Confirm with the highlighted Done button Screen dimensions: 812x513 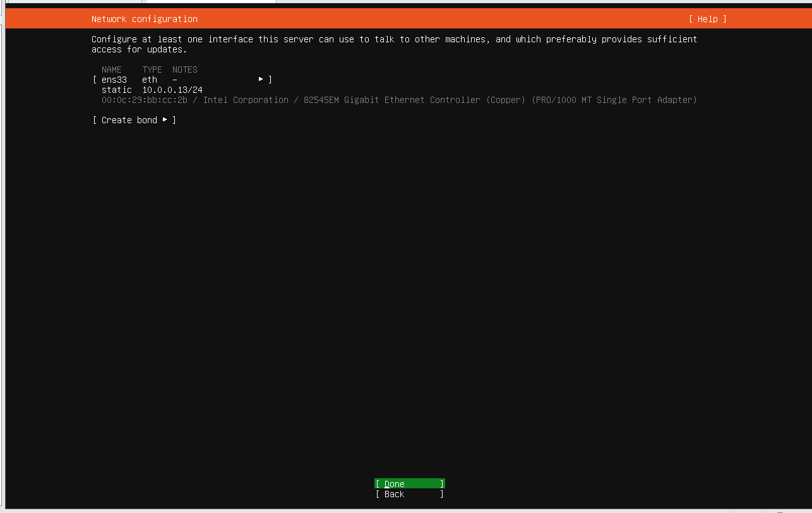tap(410, 484)
